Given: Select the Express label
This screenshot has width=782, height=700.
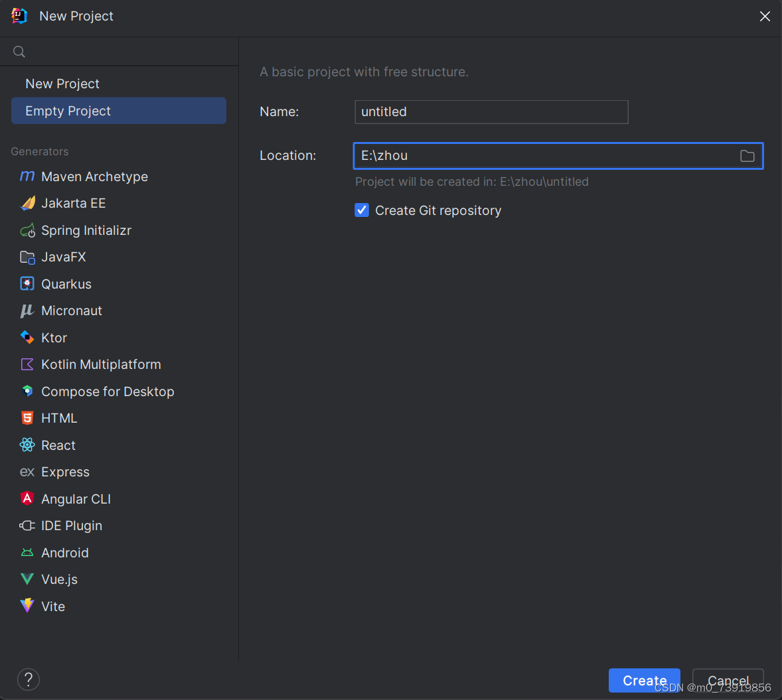Looking at the screenshot, I should 65,472.
